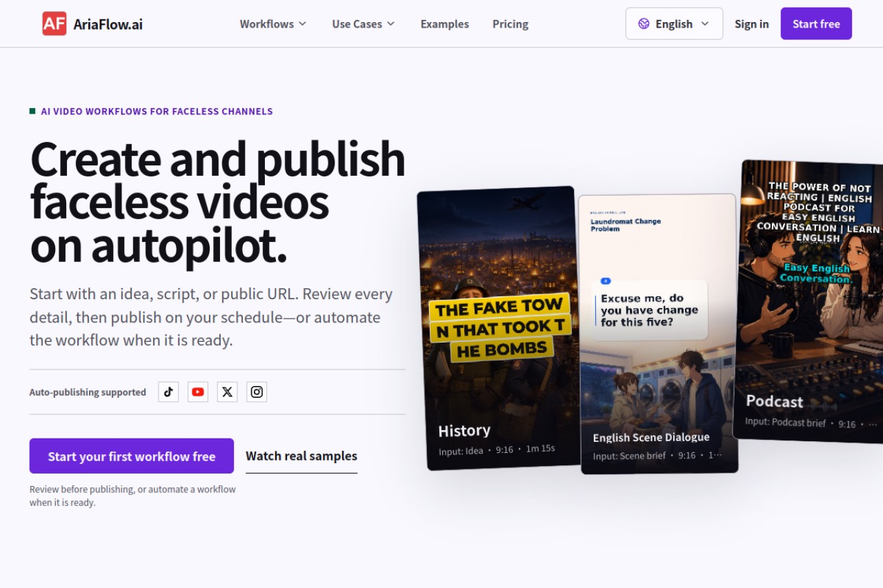The width and height of the screenshot is (883, 588).
Task: Click the Start free button
Action: click(816, 23)
